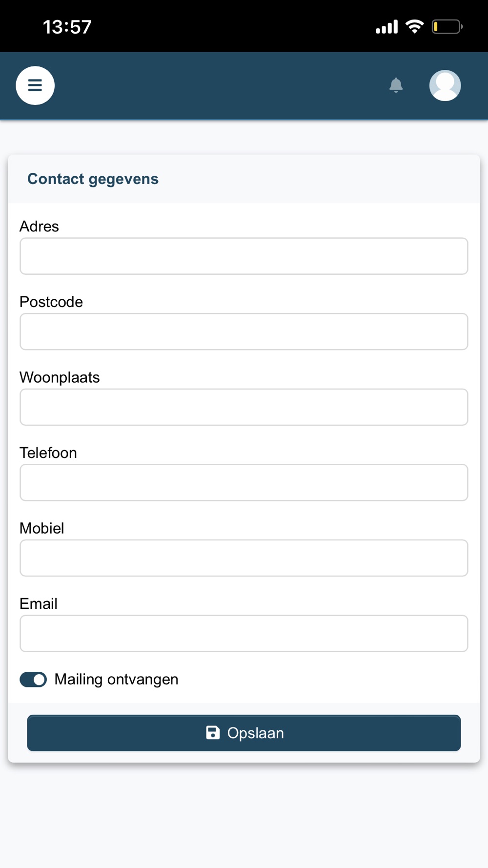Click the Telefoon field label
Viewport: 488px width, 868px height.
click(x=48, y=453)
